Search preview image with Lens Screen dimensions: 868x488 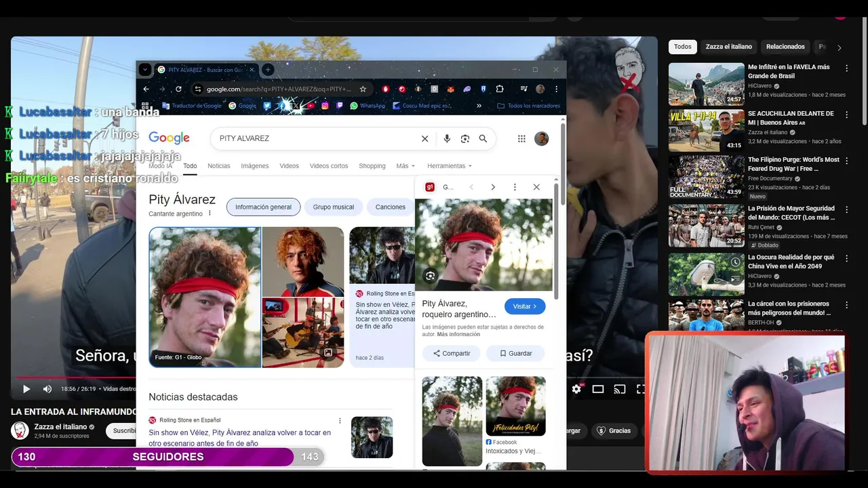[430, 276]
